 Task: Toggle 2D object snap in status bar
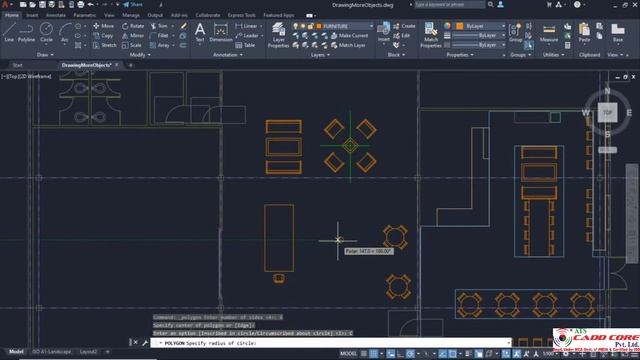coord(453,354)
